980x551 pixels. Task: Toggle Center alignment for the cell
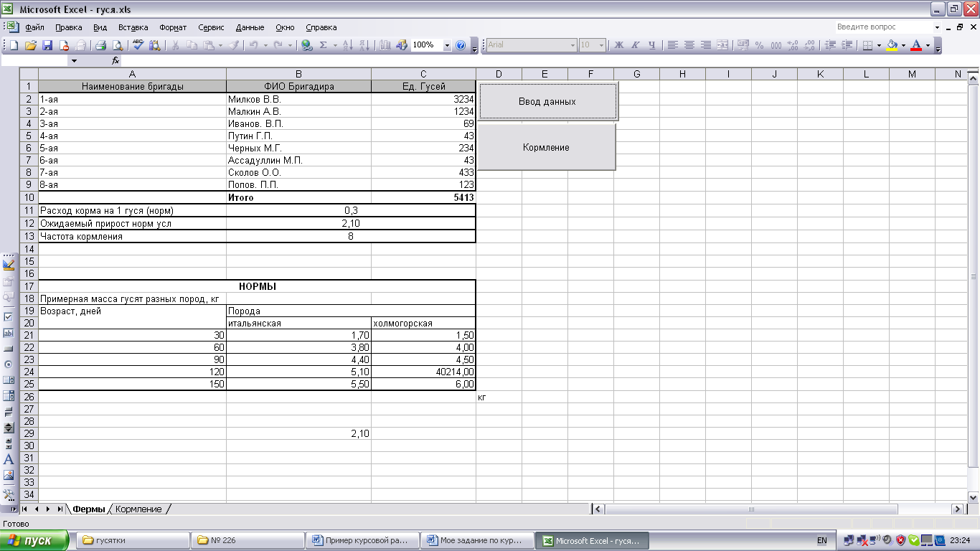click(689, 45)
